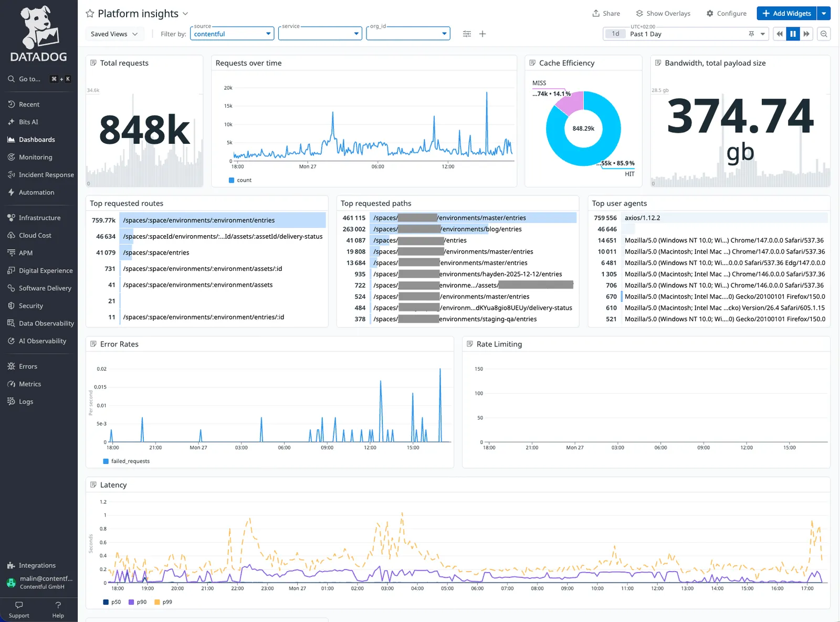Toggle the p99 latency legend swatch
Screen dimensions: 840x622
pyautogui.click(x=157, y=602)
